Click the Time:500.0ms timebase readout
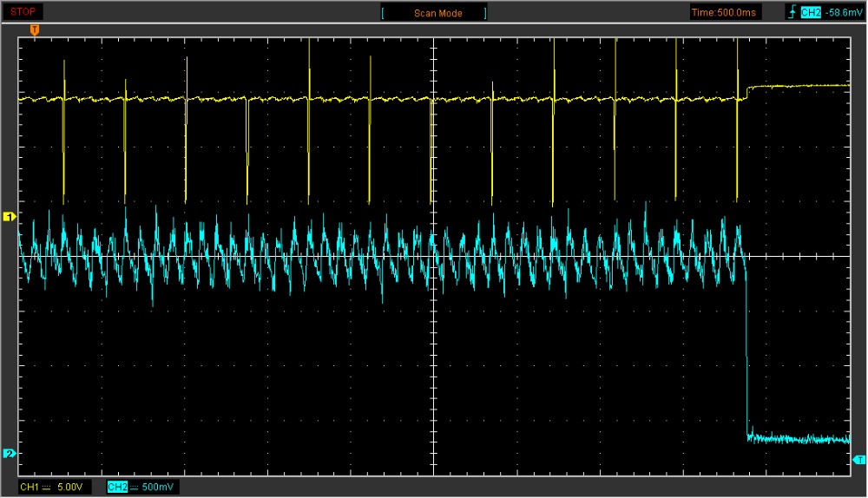868x498 pixels. click(x=723, y=13)
